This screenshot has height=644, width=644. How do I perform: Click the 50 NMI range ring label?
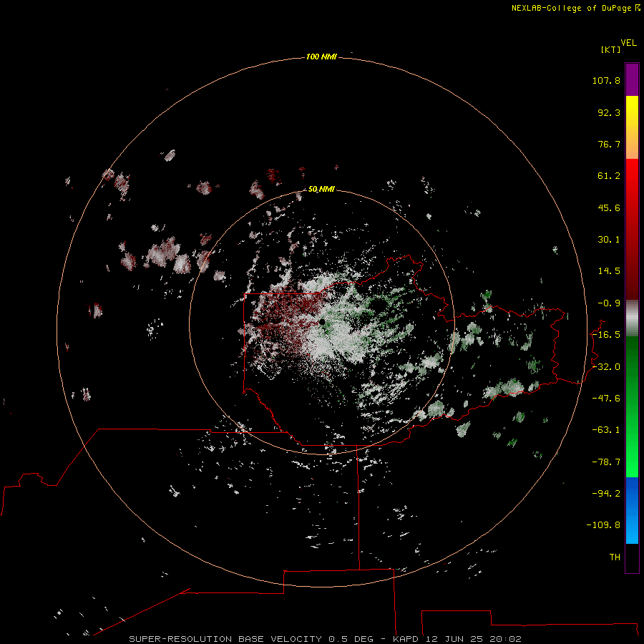click(x=321, y=189)
